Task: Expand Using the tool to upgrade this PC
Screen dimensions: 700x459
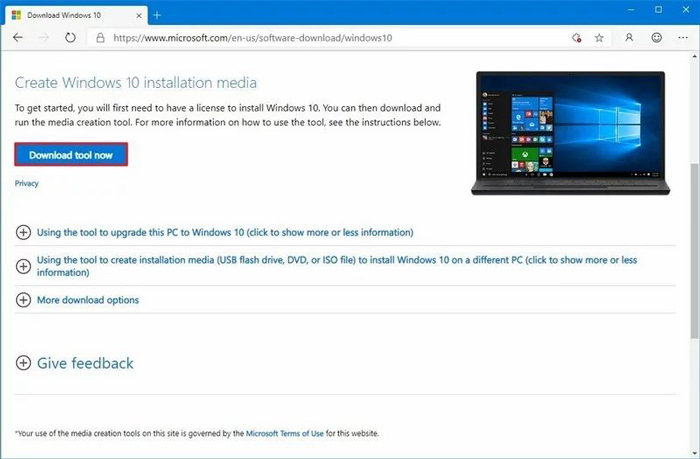Action: tap(224, 232)
